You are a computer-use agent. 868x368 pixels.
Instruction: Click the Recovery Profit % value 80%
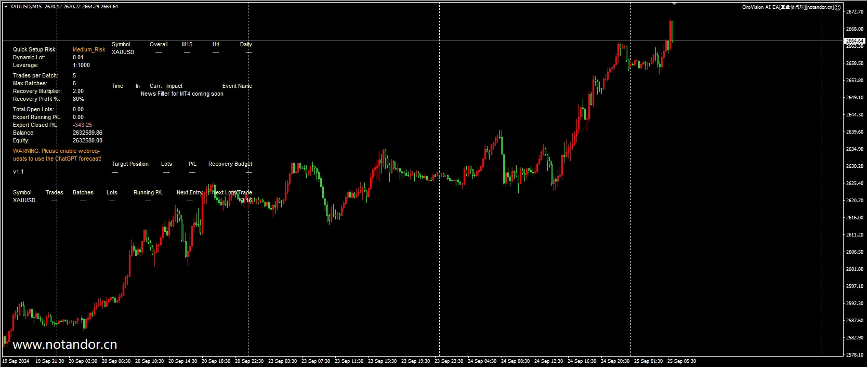[x=78, y=99]
